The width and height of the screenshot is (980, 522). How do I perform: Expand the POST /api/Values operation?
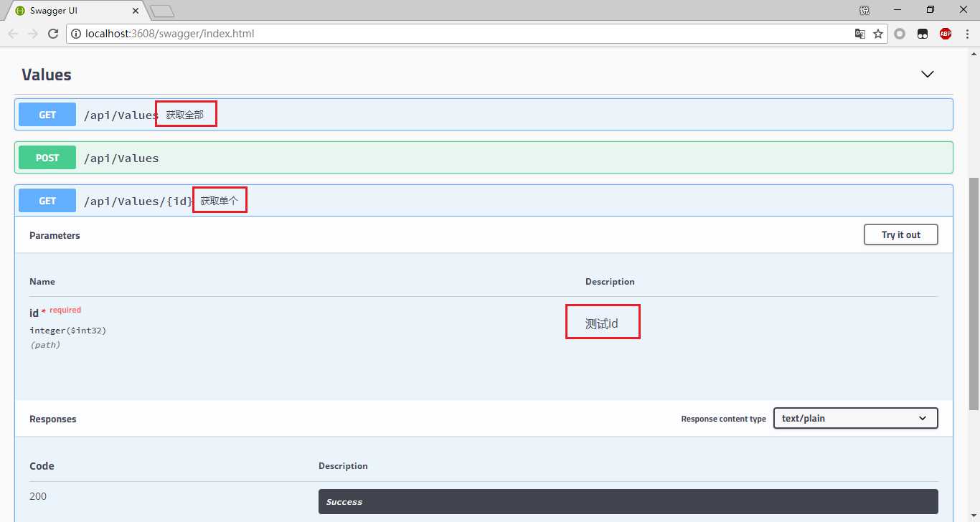484,158
